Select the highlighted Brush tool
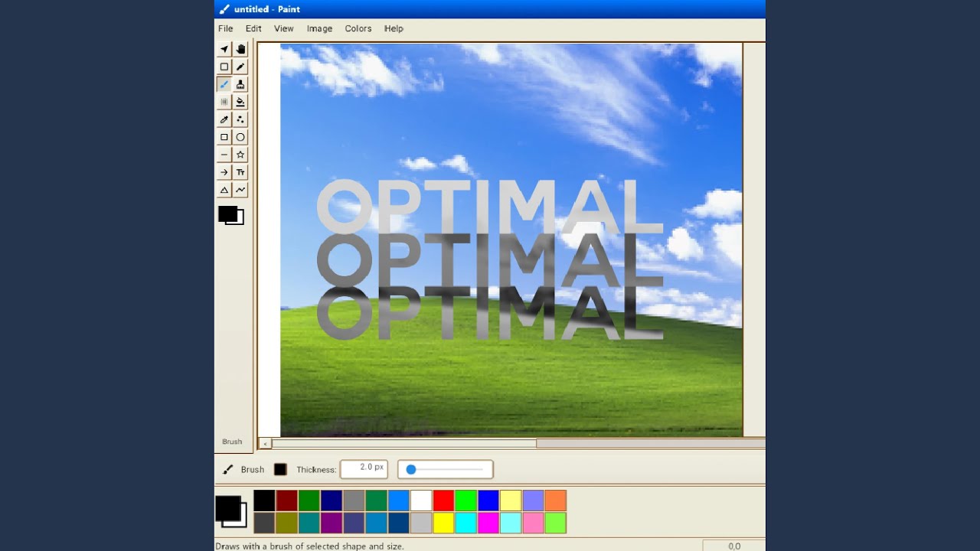This screenshot has width=980, height=551. coord(224,84)
